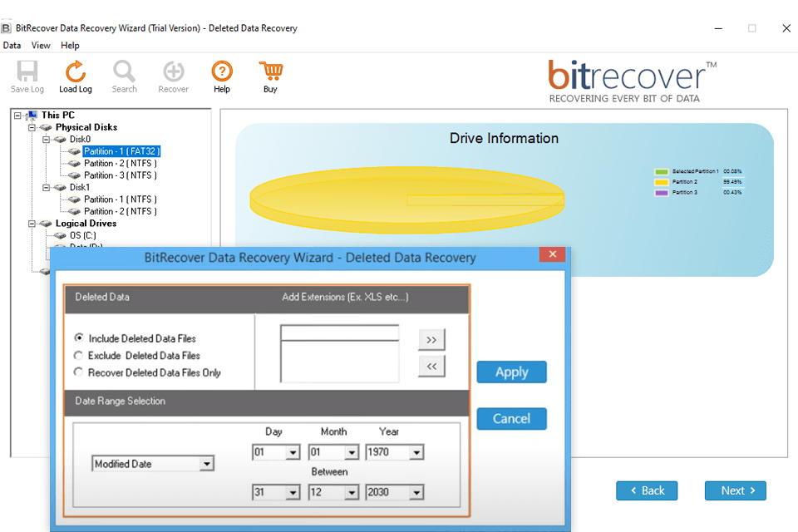This screenshot has height=532, width=798.
Task: Click the bitrecover logo
Action: click(x=632, y=81)
